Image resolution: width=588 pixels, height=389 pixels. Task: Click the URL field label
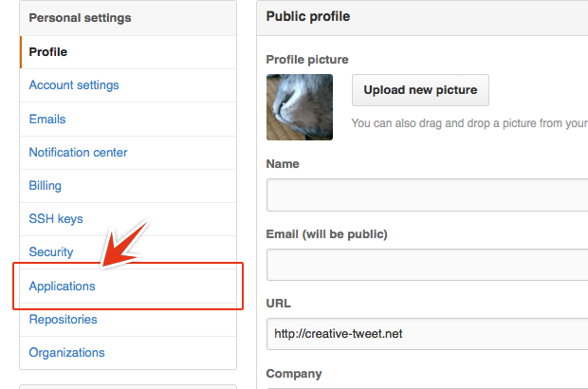[x=279, y=304]
